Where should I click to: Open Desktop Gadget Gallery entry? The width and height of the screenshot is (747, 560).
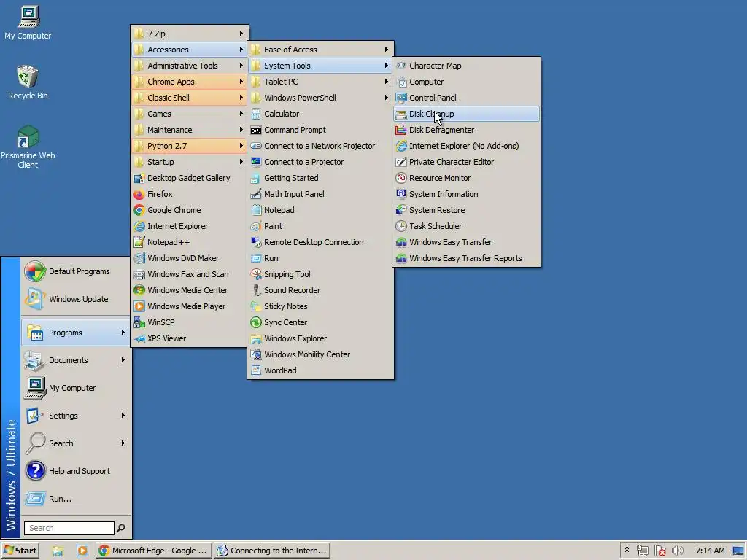[189, 178]
